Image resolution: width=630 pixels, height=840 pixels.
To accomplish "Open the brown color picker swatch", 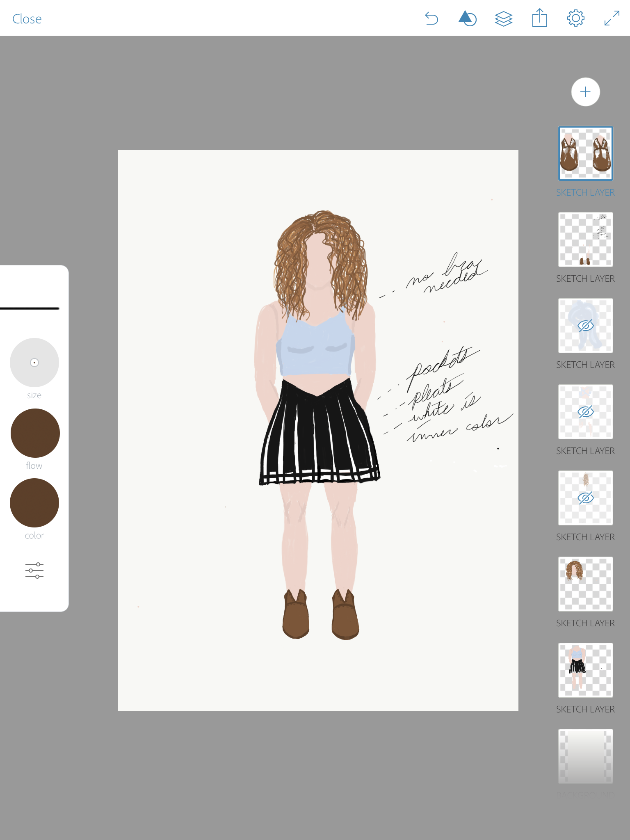I will tap(34, 503).
